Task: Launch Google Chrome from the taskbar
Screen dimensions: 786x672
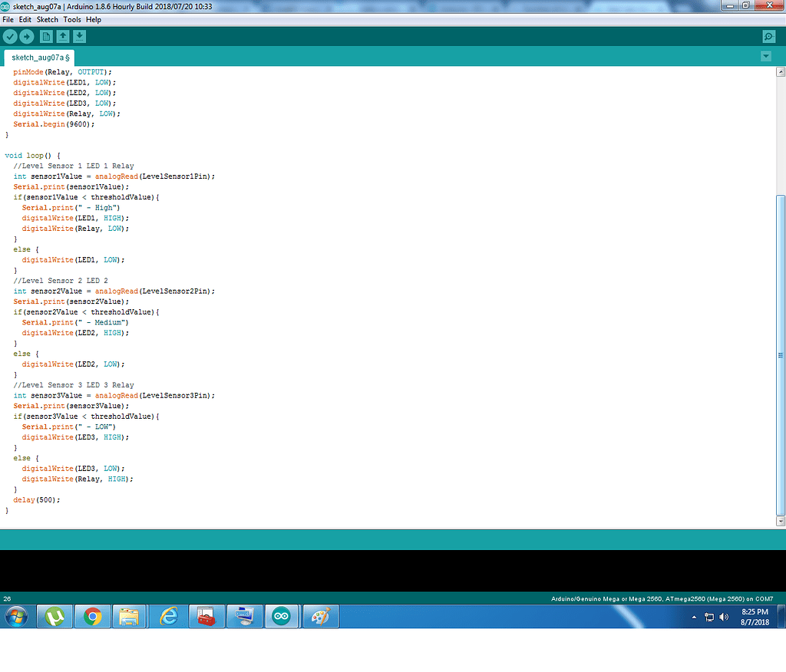Action: (93, 616)
